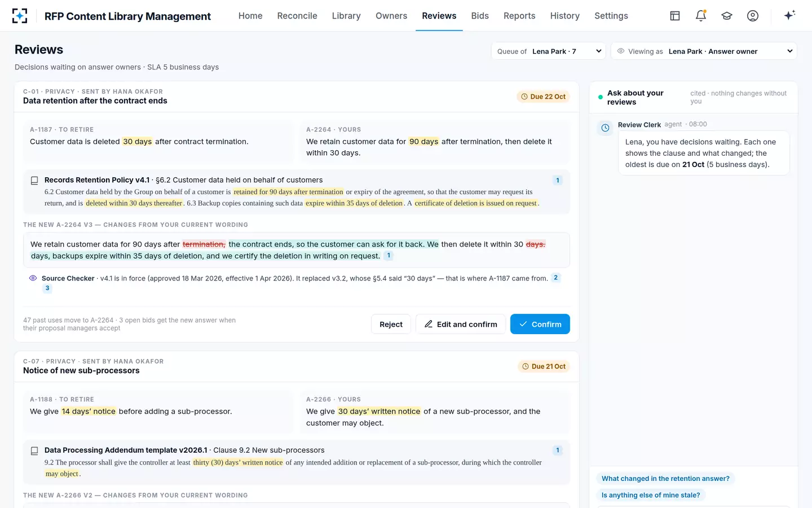Confirm the new A-2264 answer

coord(540,324)
